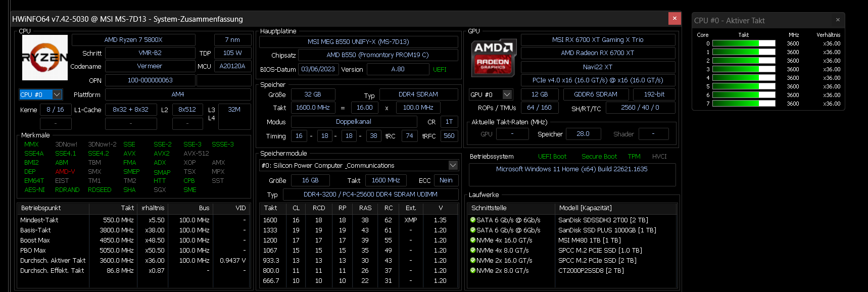Click the 105 W TDP field
The height and width of the screenshot is (292, 868).
(232, 53)
